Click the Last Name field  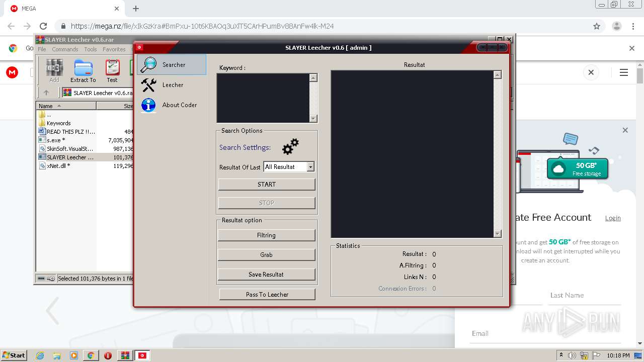(x=586, y=295)
